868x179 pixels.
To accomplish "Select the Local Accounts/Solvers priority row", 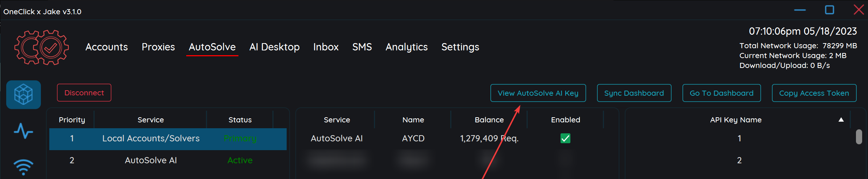I will click(151, 139).
